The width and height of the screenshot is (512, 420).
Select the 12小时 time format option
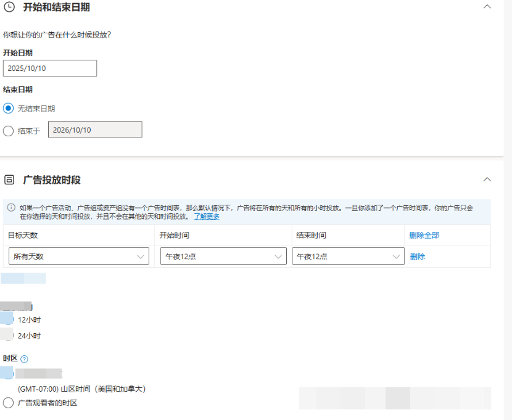point(7,319)
